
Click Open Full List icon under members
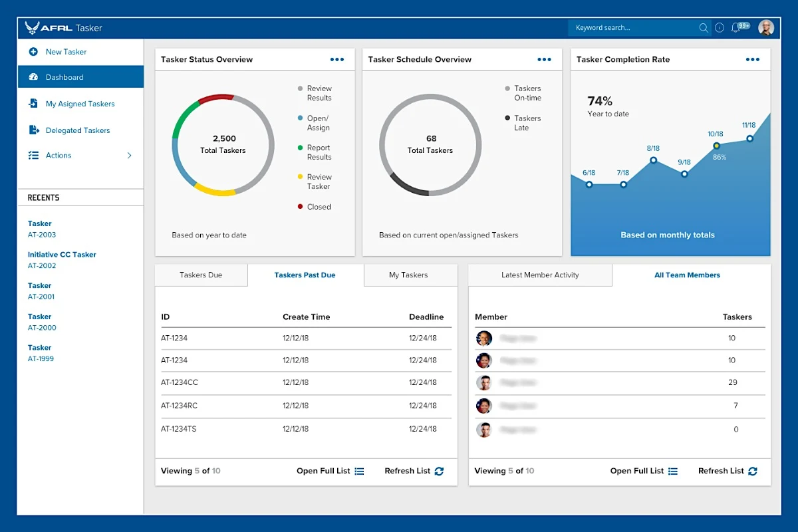click(673, 471)
